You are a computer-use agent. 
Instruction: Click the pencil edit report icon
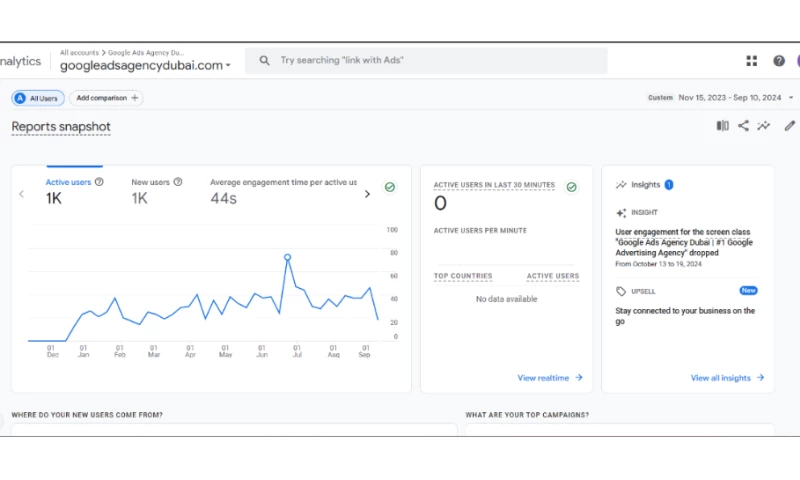click(x=789, y=125)
